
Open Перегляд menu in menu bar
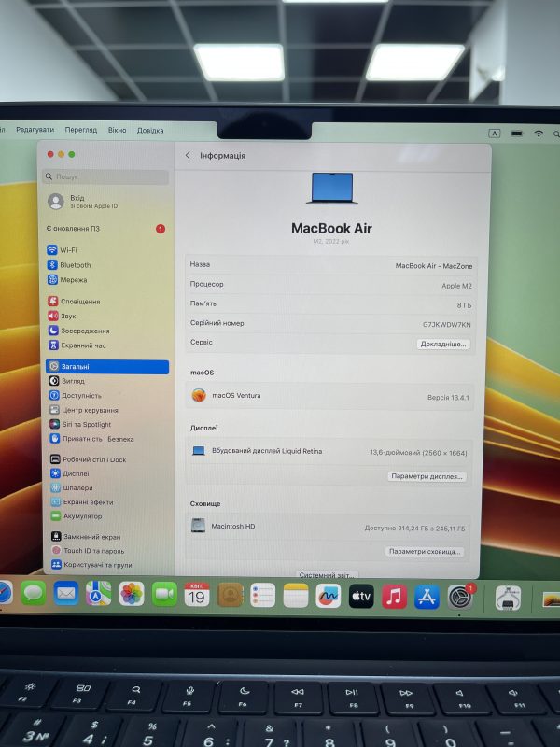pos(81,130)
